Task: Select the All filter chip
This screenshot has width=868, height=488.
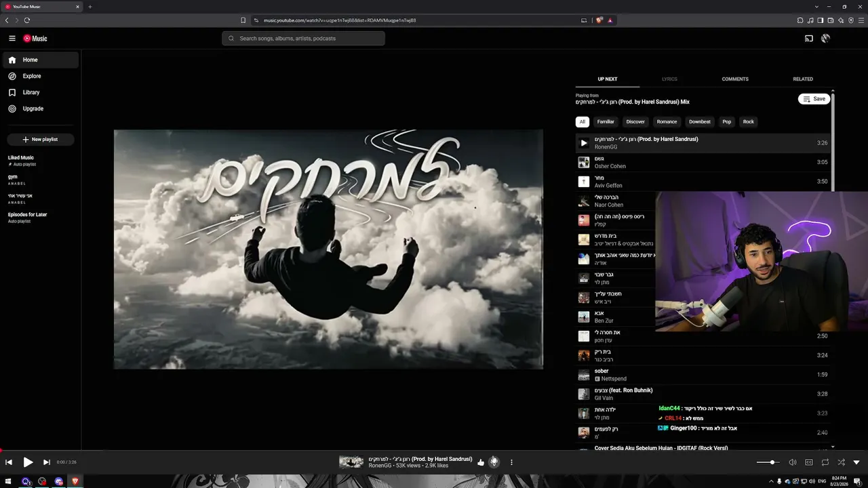Action: pos(583,122)
